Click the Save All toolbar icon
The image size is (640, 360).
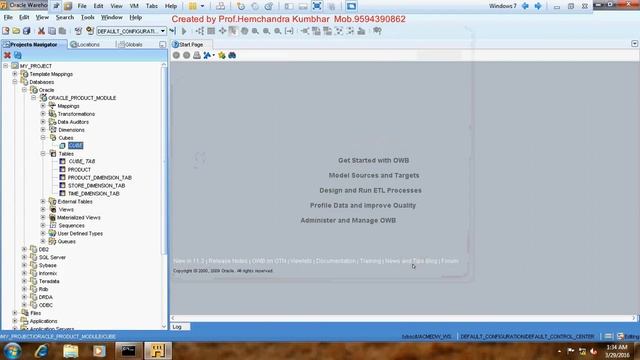[27, 31]
